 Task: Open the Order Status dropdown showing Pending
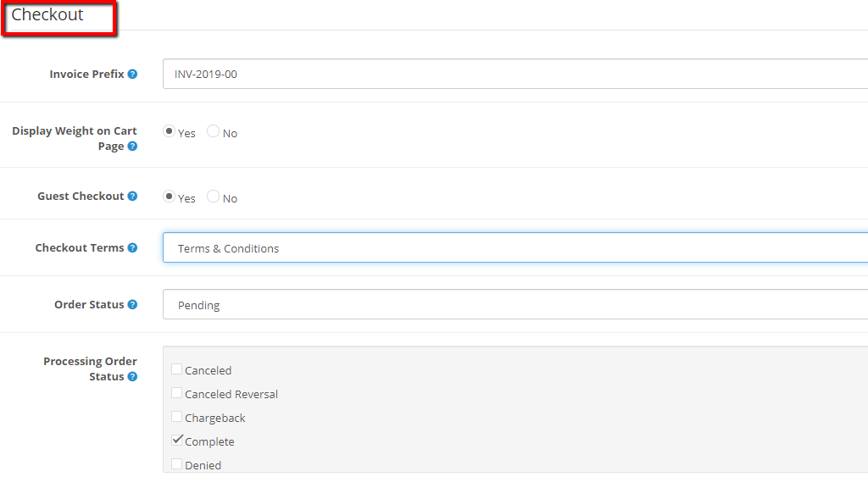pyautogui.click(x=515, y=304)
